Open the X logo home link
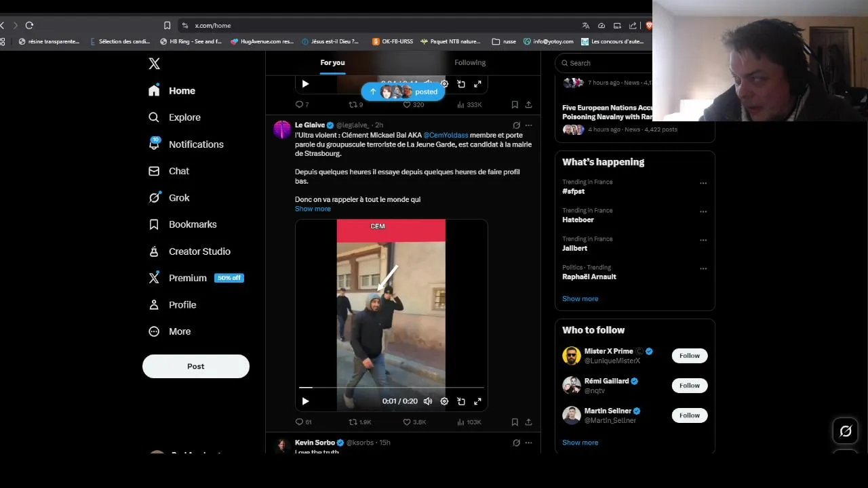 [x=154, y=64]
